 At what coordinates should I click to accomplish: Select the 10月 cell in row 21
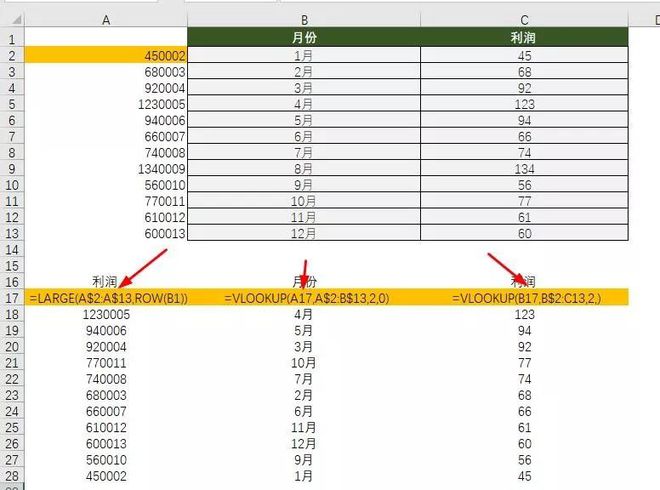tap(303, 363)
